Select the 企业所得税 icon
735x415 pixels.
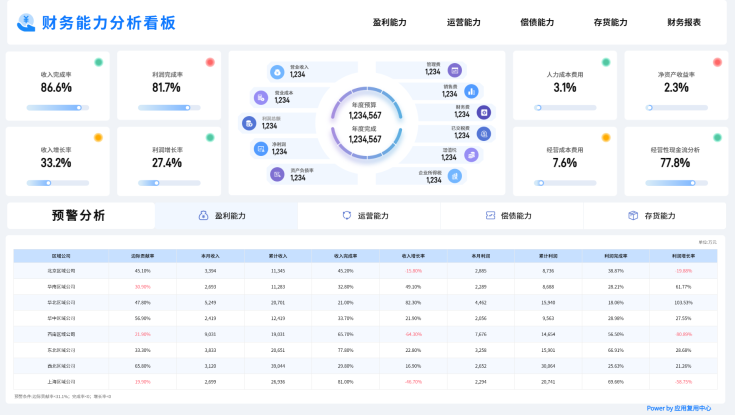455,176
